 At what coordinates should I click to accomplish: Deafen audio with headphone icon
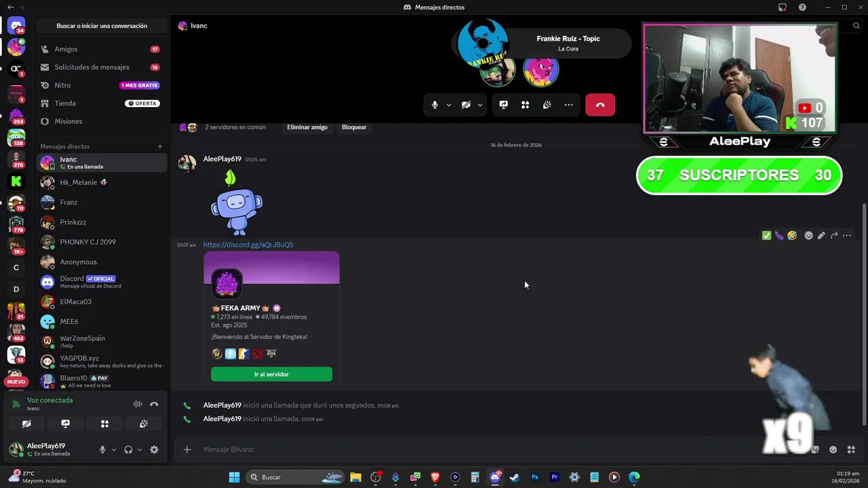tap(128, 450)
